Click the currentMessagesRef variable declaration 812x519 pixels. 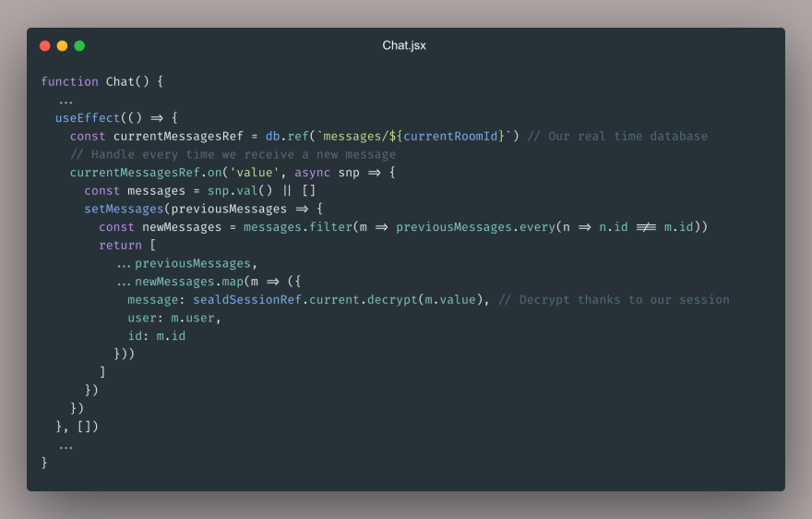click(x=178, y=137)
